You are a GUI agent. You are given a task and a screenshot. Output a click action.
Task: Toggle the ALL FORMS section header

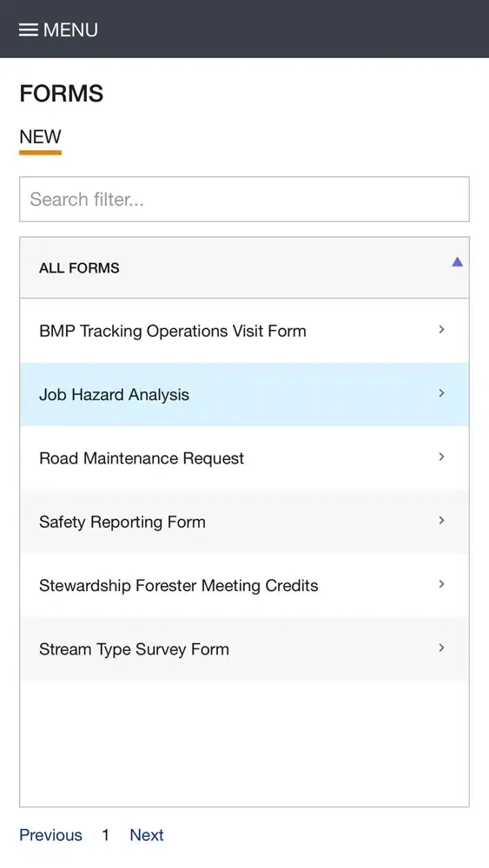244,268
